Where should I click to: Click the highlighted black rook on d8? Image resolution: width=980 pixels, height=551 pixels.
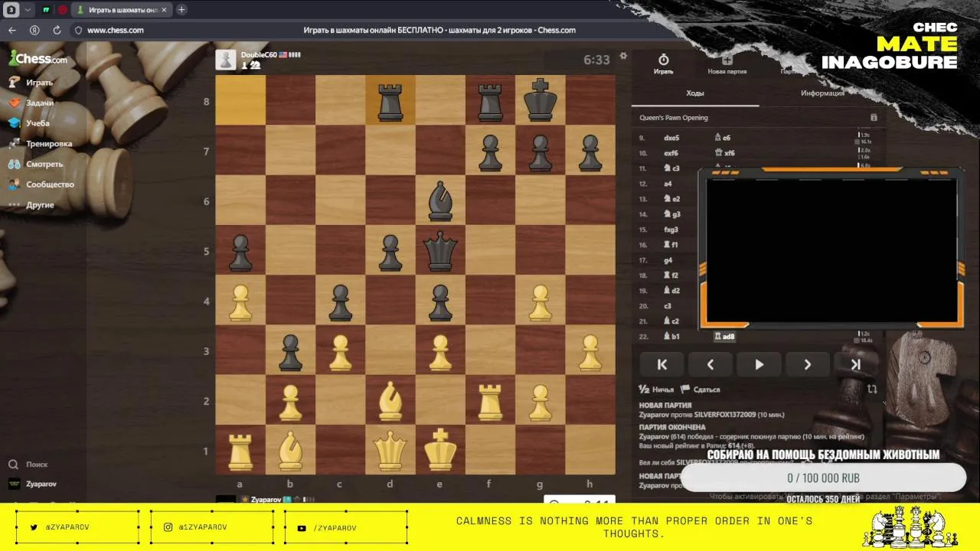point(390,99)
